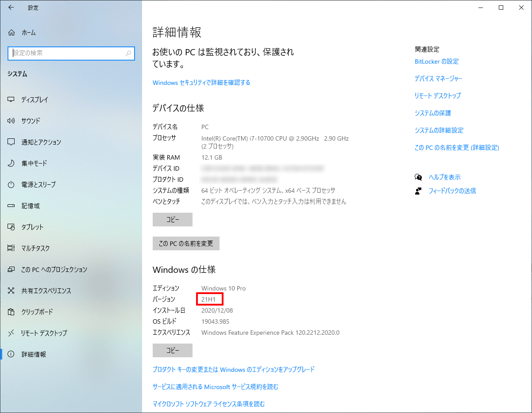Click the version value 21H1
Image resolution: width=532 pixels, height=413 pixels.
point(208,299)
